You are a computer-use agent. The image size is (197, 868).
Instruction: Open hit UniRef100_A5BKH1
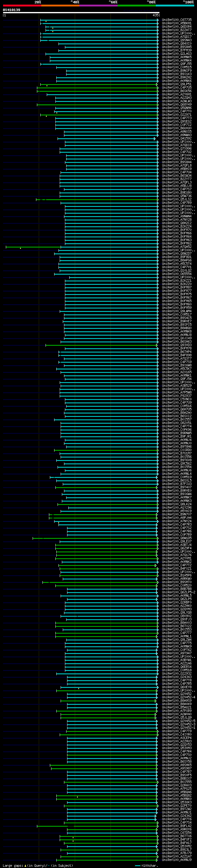[x=177, y=23]
